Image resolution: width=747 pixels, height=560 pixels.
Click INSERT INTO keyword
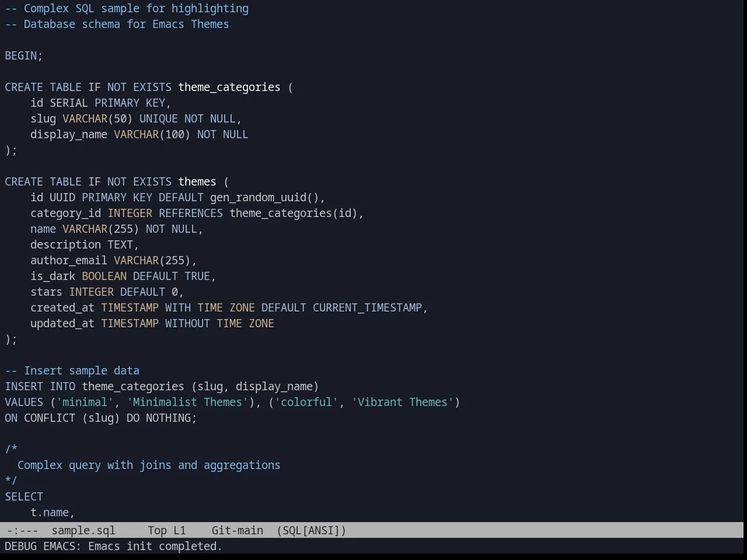(x=40, y=386)
